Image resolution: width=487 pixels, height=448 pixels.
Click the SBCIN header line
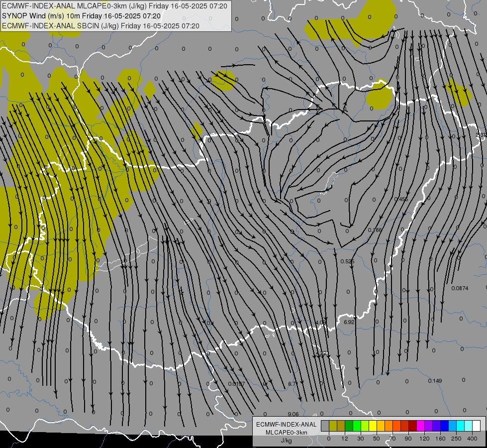(100, 26)
